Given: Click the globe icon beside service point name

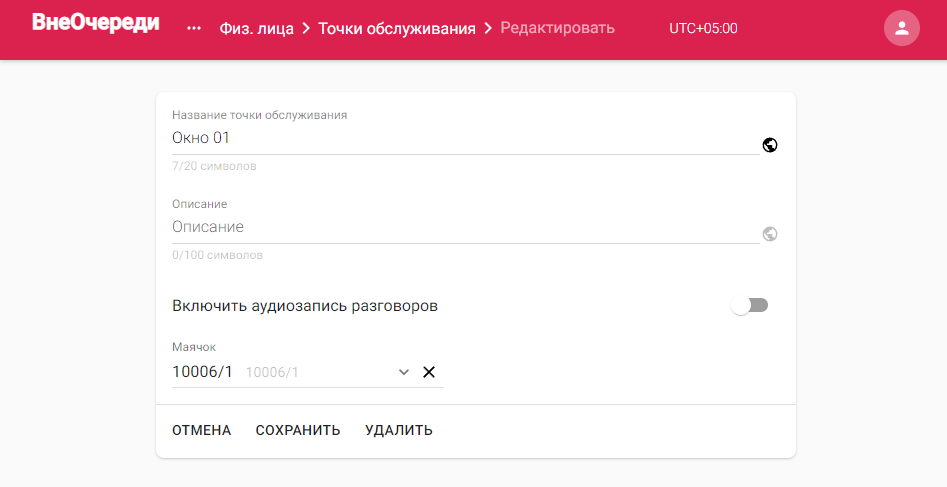Looking at the screenshot, I should [769, 145].
